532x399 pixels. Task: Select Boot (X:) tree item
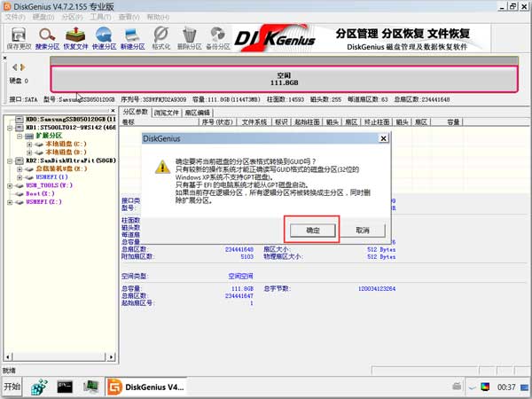[40, 193]
